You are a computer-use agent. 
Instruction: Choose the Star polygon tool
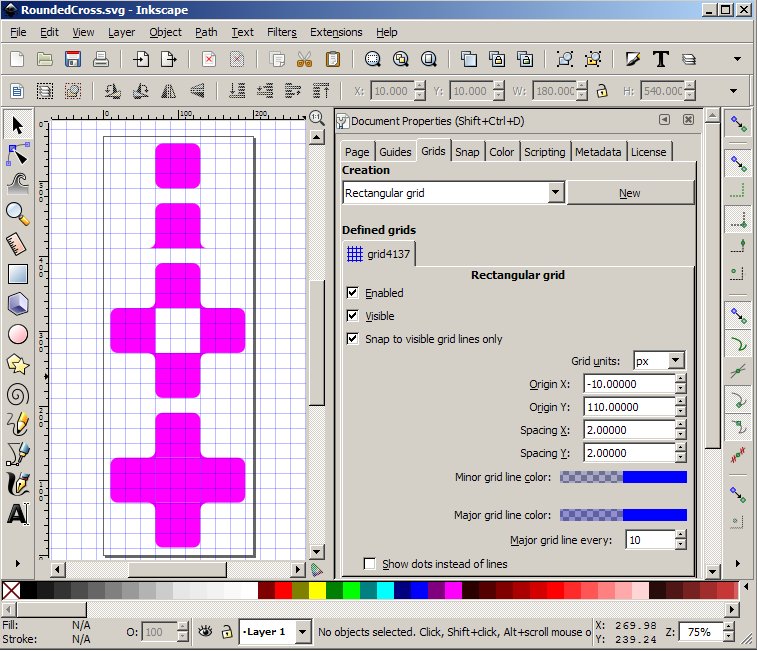click(17, 364)
